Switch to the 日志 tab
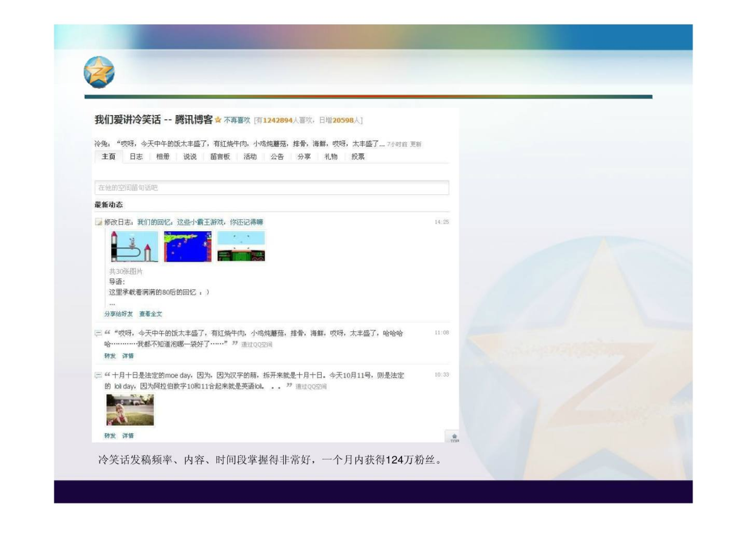This screenshot has width=747, height=560. pyautogui.click(x=136, y=157)
